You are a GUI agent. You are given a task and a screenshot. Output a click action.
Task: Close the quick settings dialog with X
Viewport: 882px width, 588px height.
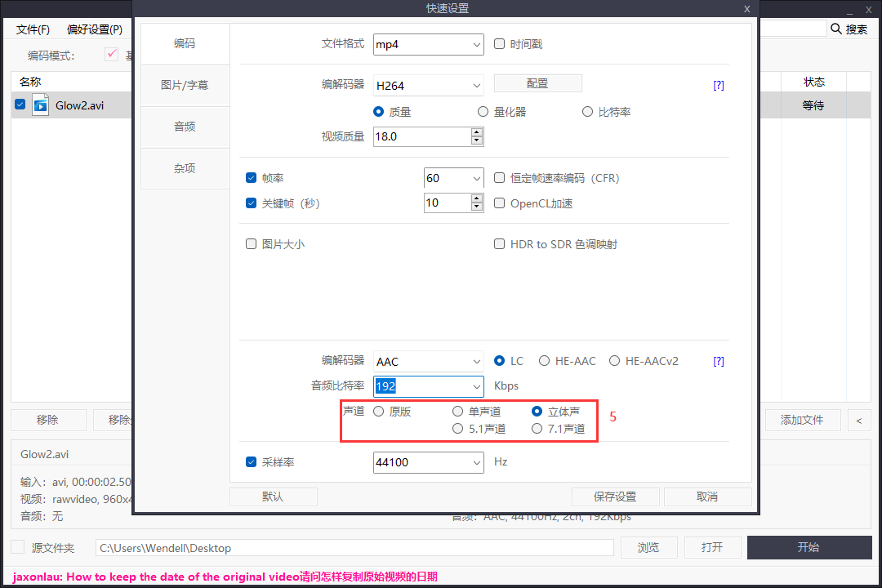[x=746, y=8]
